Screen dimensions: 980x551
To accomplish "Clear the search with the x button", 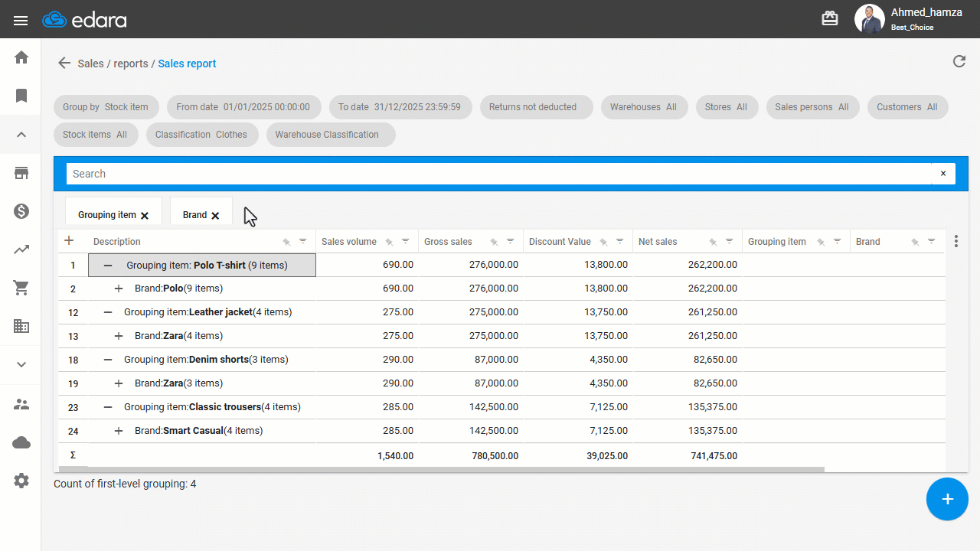I will (x=943, y=174).
